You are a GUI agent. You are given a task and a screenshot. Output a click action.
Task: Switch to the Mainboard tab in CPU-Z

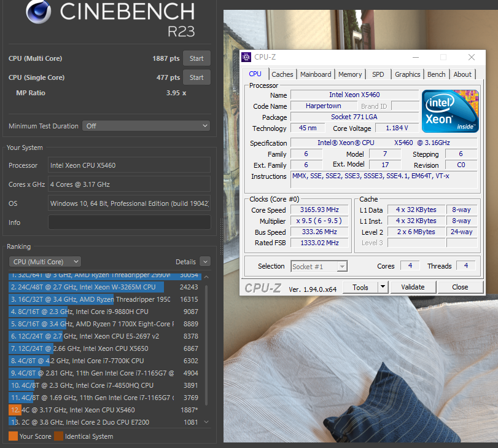(x=316, y=74)
